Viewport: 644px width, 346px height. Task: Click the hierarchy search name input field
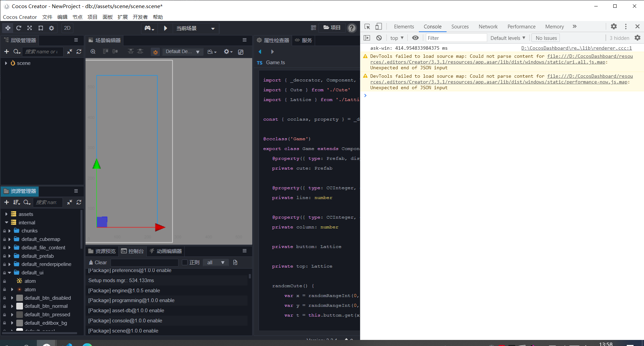pos(43,52)
